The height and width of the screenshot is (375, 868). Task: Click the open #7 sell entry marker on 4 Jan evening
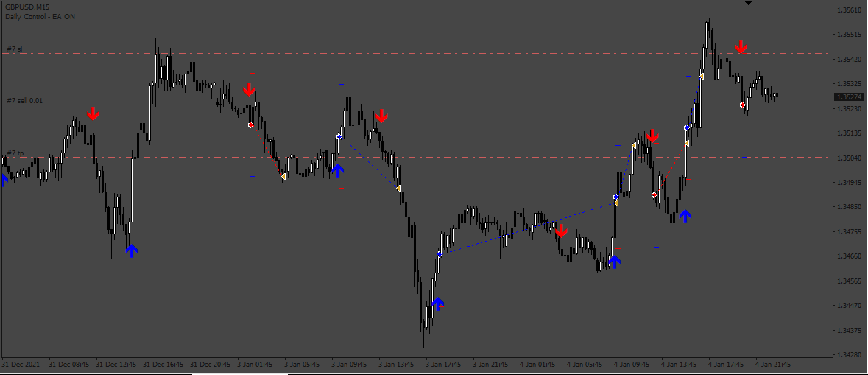click(x=742, y=105)
